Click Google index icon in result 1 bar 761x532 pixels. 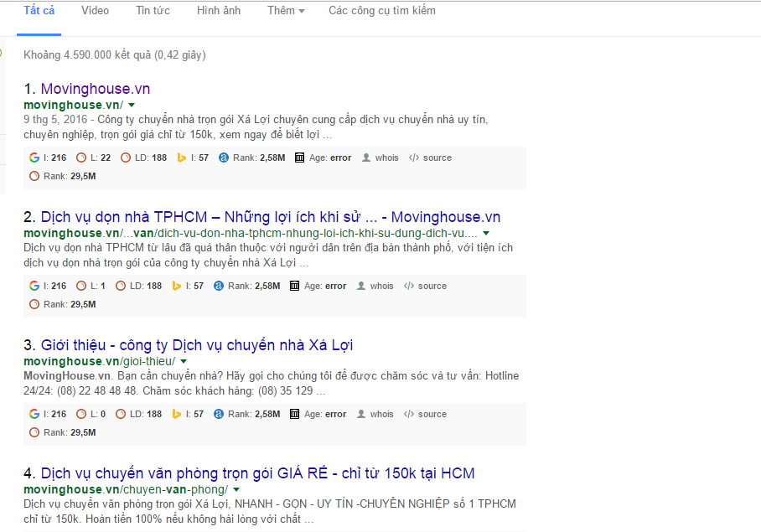[x=34, y=158]
